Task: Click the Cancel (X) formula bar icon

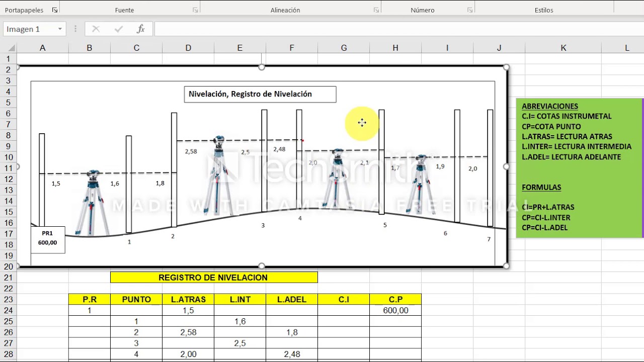Action: click(96, 29)
